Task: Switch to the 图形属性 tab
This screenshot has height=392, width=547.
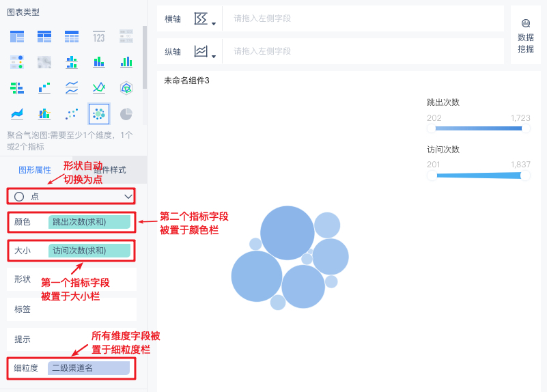Action: pos(35,170)
